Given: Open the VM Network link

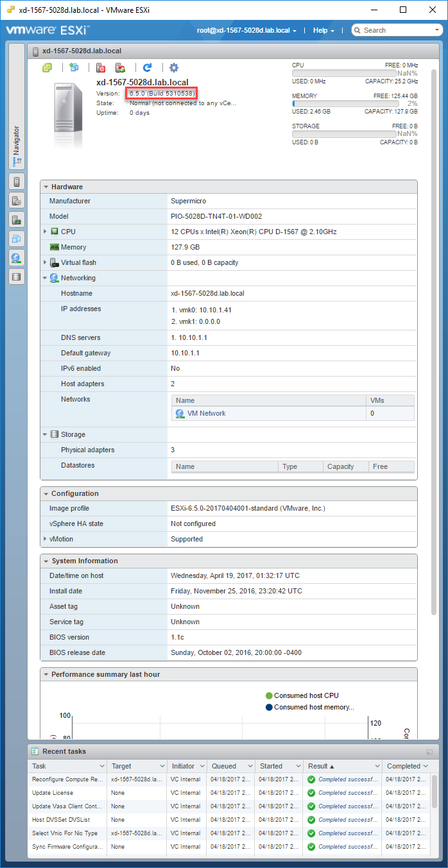Looking at the screenshot, I should click(x=206, y=414).
